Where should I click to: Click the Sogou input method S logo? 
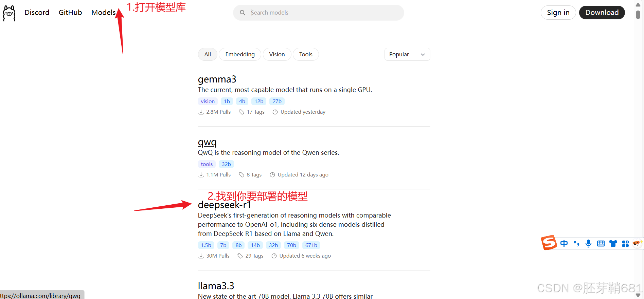(x=549, y=243)
